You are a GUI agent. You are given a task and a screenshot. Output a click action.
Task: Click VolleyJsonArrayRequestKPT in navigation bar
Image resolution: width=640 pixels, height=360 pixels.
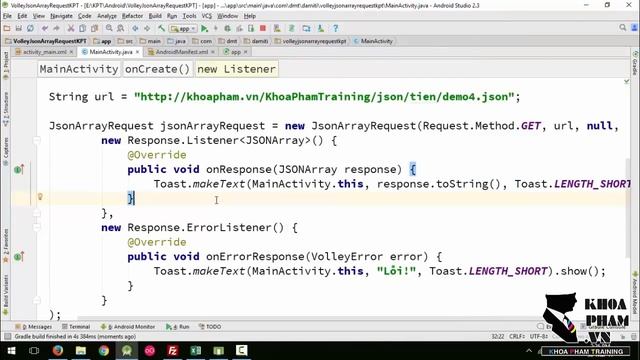pyautogui.click(x=46, y=41)
